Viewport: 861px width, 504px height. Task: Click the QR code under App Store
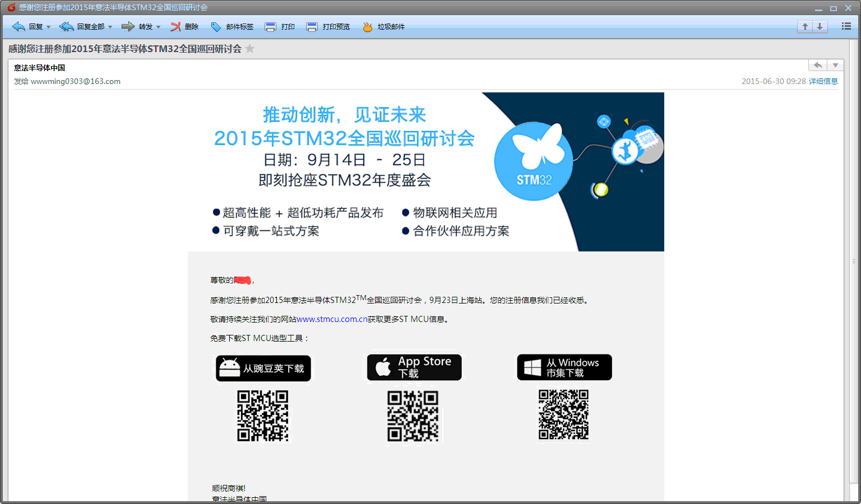click(413, 416)
